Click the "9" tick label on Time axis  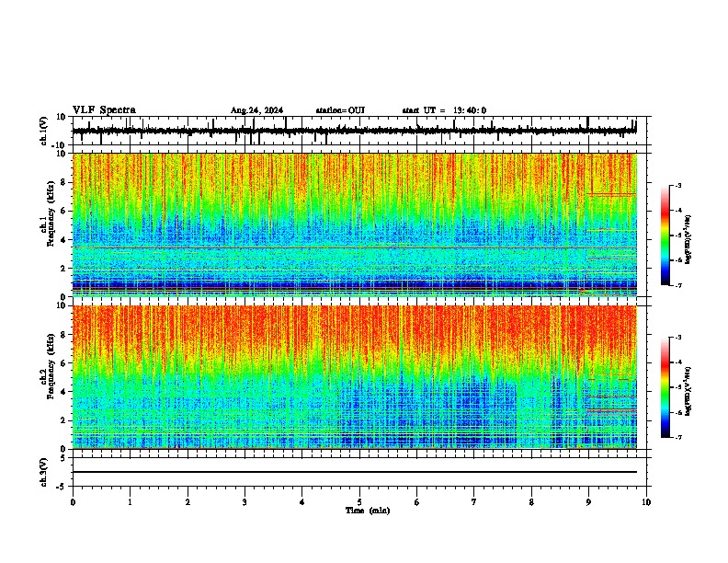coord(588,502)
